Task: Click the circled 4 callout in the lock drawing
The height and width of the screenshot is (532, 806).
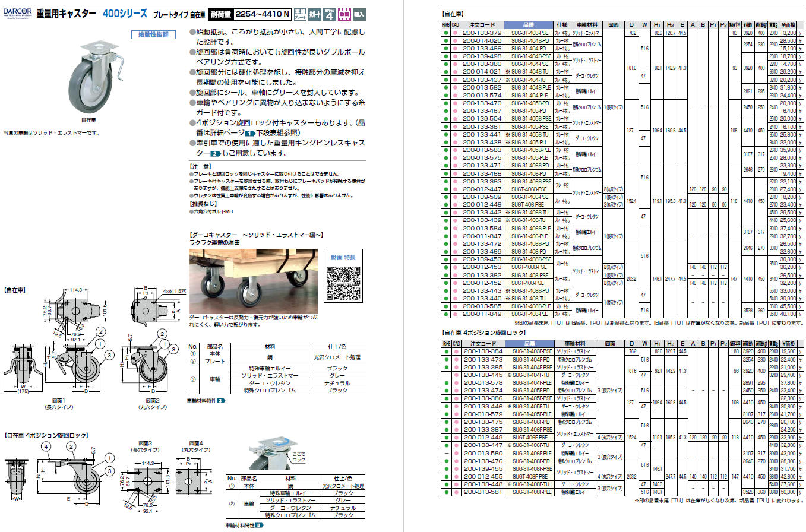Action: coord(46,448)
